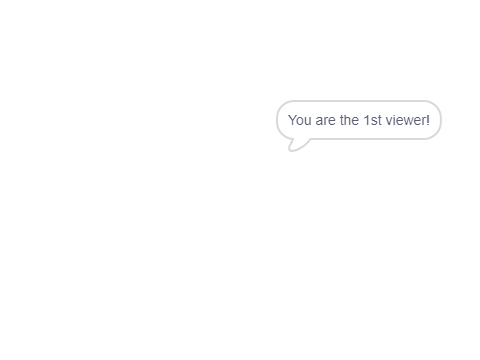Click the letters 'st' in '1st'
The image size is (480, 360).
click(x=376, y=120)
